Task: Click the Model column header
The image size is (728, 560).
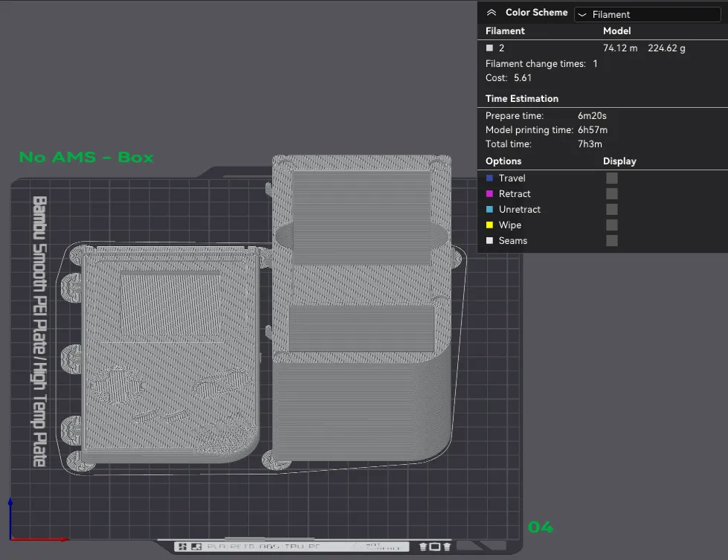Action: pyautogui.click(x=616, y=30)
